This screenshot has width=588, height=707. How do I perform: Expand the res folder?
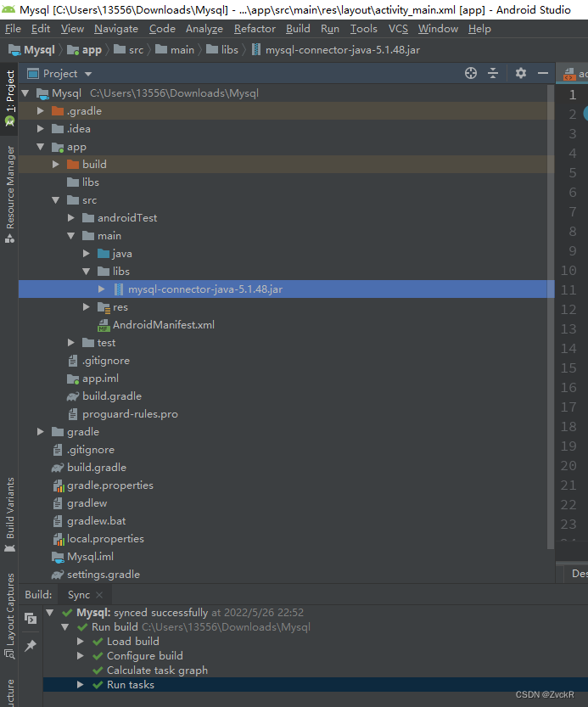tap(87, 307)
